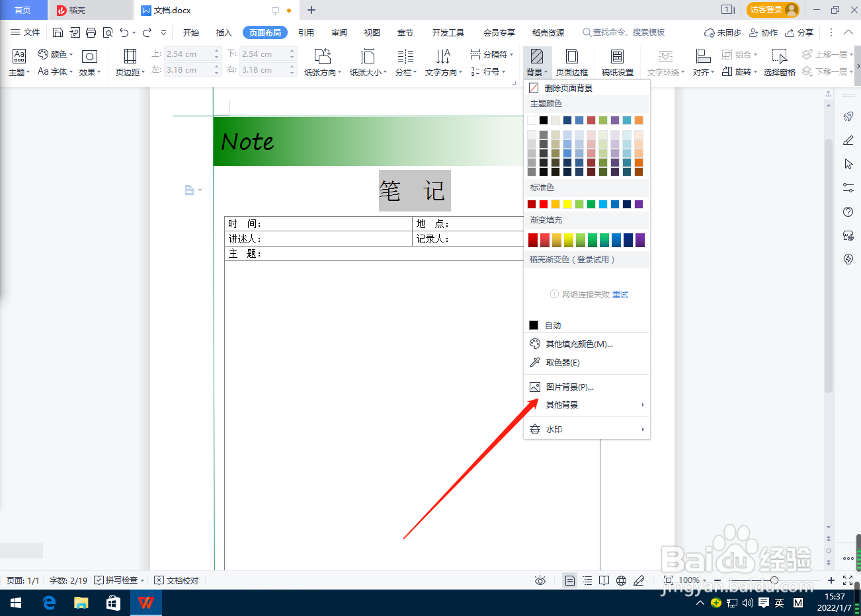Open the zoom percentage 100% dropdown
Screen dimensions: 861x616
(692, 580)
